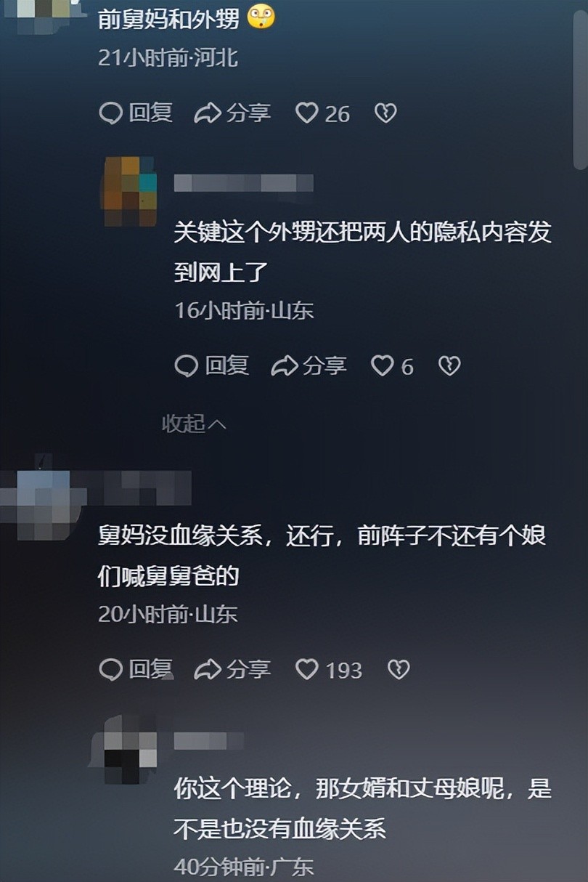Share the Hebei comment via arrow icon
Image resolution: width=588 pixels, height=882 pixels.
pos(232,113)
